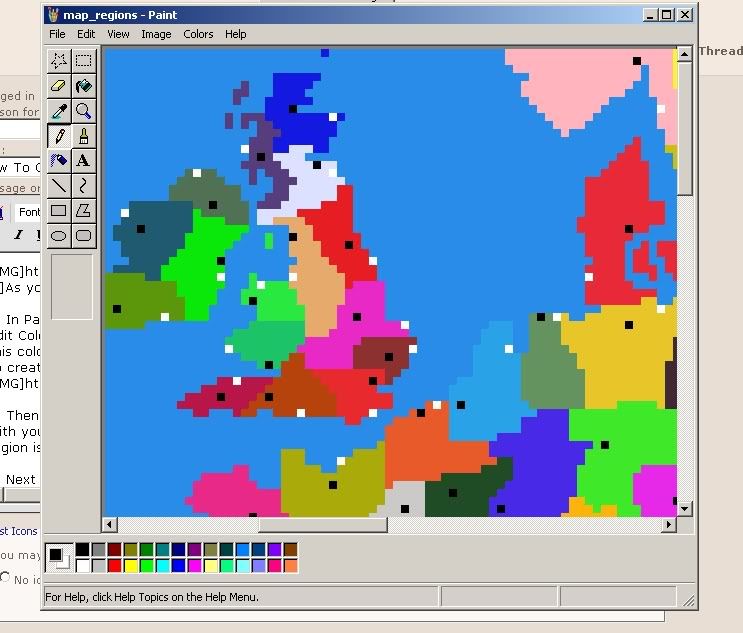Select the Free-Form Select tool
743x633 pixels.
(x=59, y=61)
